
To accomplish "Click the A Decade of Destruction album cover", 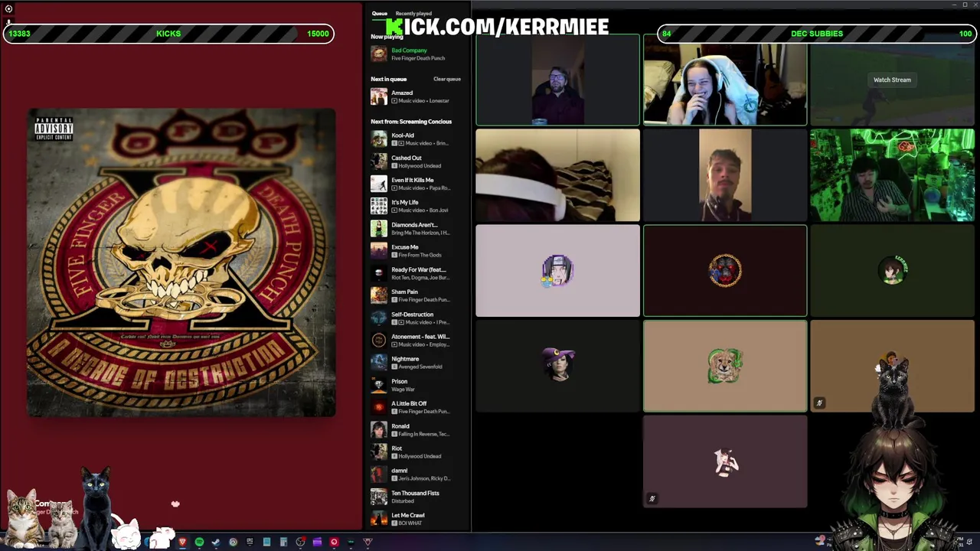I will 181,262.
